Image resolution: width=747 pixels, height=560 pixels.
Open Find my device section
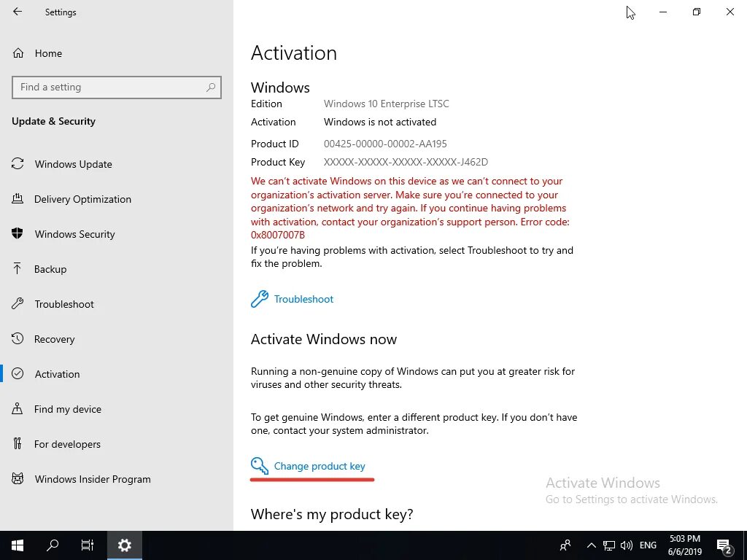coord(117,409)
